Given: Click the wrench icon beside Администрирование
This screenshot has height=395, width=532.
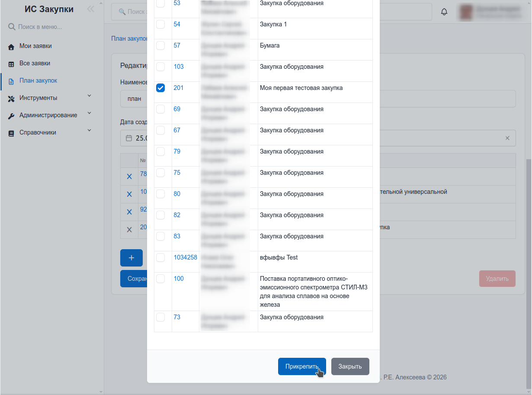Looking at the screenshot, I should (x=11, y=116).
